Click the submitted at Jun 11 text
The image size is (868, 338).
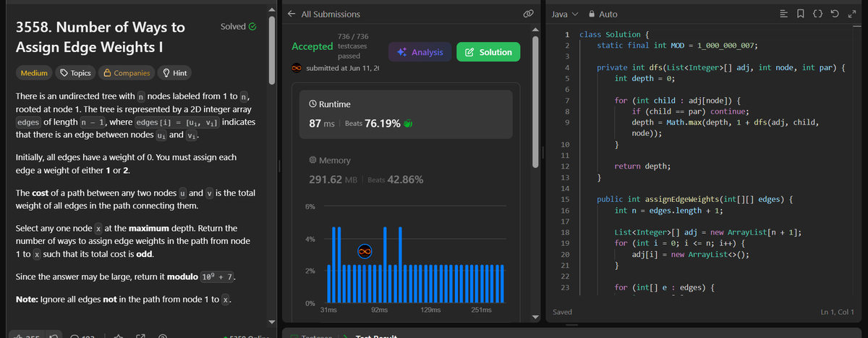pyautogui.click(x=344, y=68)
